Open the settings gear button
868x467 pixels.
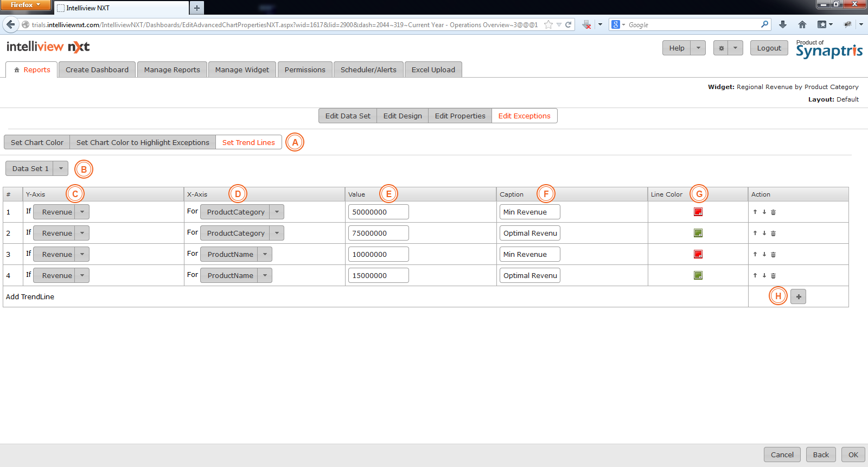721,48
